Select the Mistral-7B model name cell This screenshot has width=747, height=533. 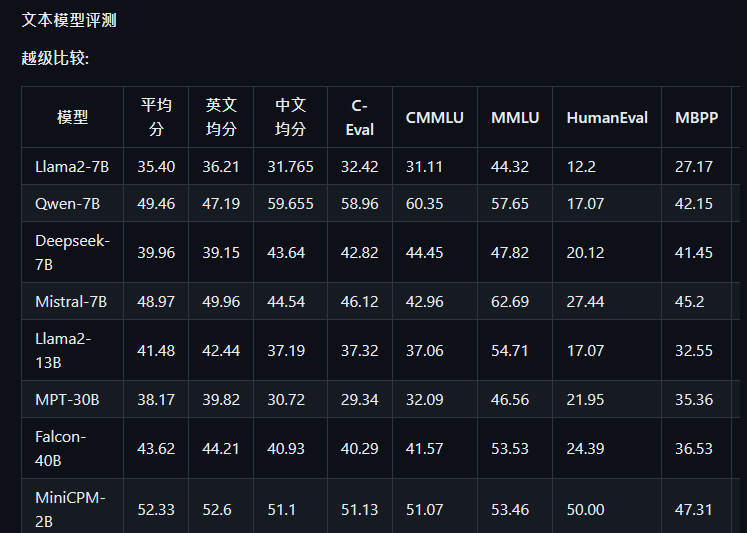(72, 302)
